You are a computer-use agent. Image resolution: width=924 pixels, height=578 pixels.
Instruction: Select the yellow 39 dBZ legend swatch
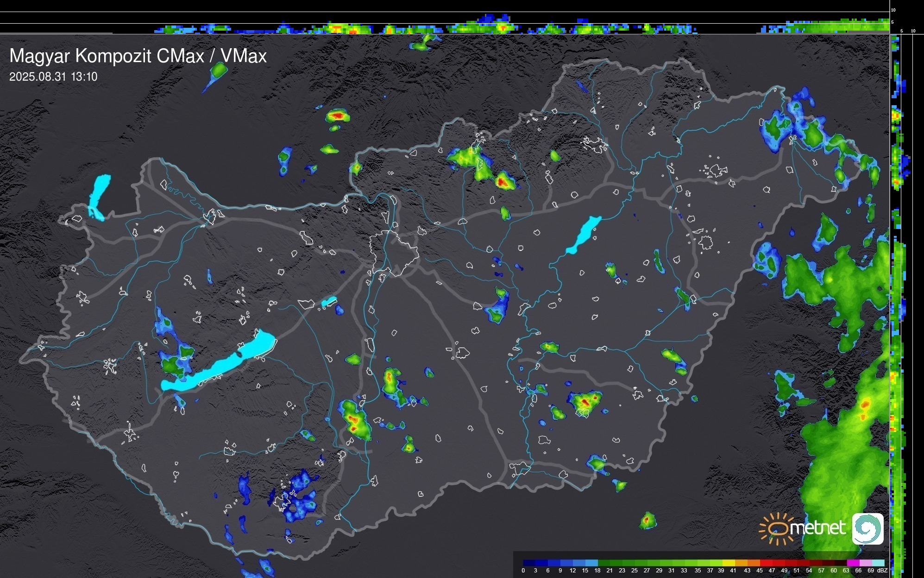(x=729, y=563)
